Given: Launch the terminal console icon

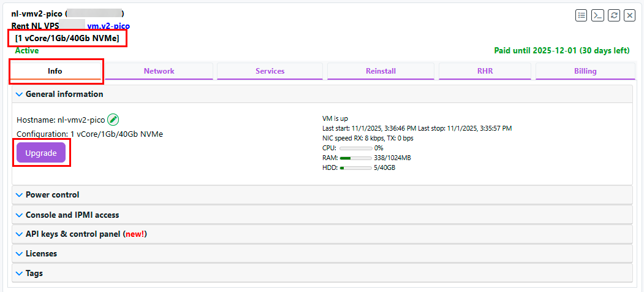Looking at the screenshot, I should pos(597,16).
